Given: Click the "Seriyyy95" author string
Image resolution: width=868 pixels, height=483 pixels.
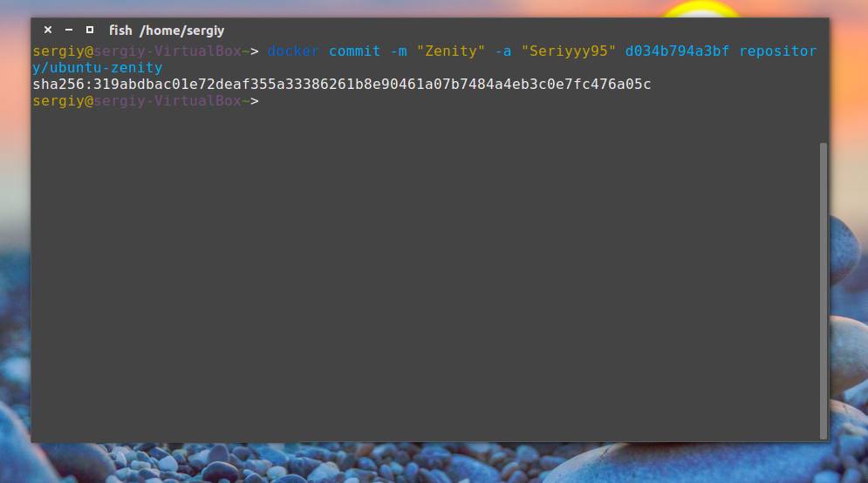Looking at the screenshot, I should [x=569, y=51].
